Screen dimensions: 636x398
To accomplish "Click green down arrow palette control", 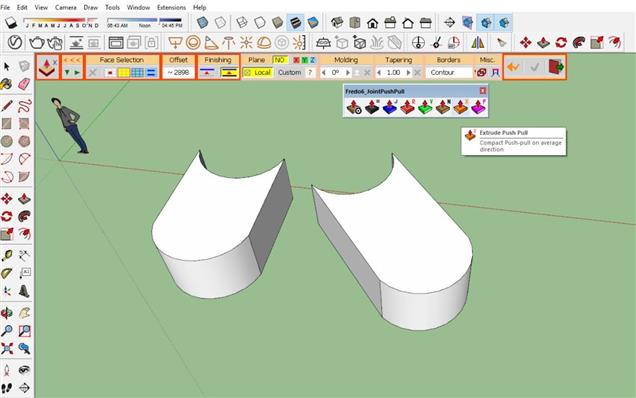I will pyautogui.click(x=67, y=73).
